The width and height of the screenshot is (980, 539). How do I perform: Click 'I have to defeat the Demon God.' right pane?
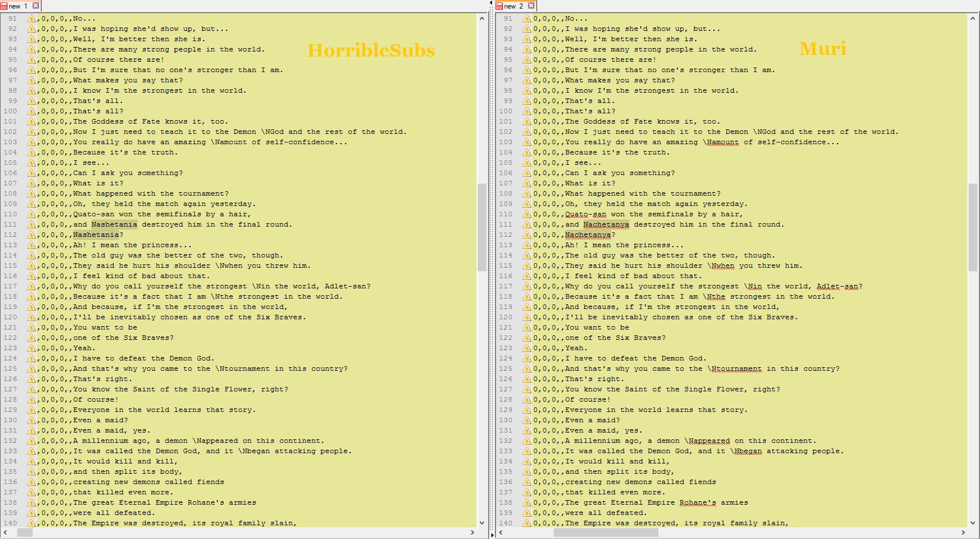pyautogui.click(x=636, y=359)
